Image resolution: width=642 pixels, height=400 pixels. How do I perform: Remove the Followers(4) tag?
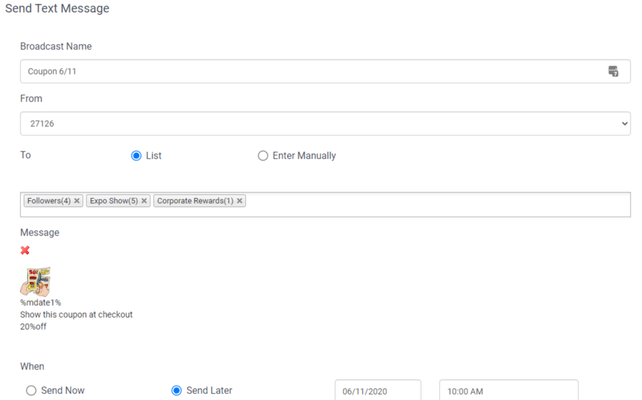point(77,201)
